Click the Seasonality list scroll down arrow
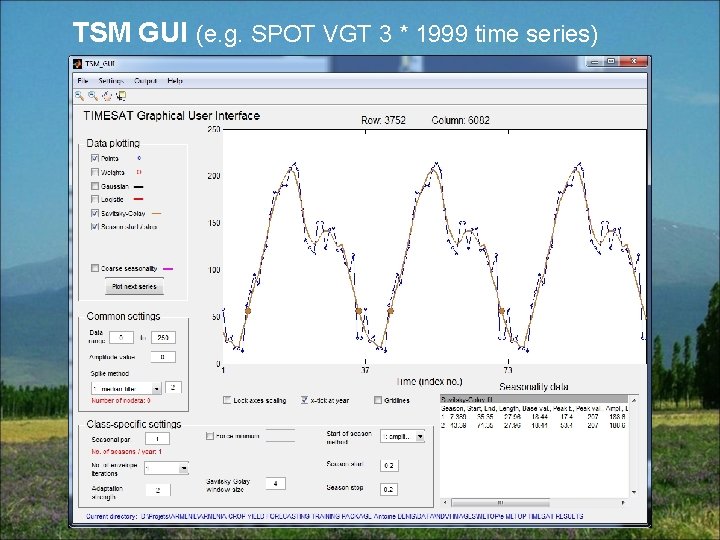The image size is (720, 540). pos(634,492)
